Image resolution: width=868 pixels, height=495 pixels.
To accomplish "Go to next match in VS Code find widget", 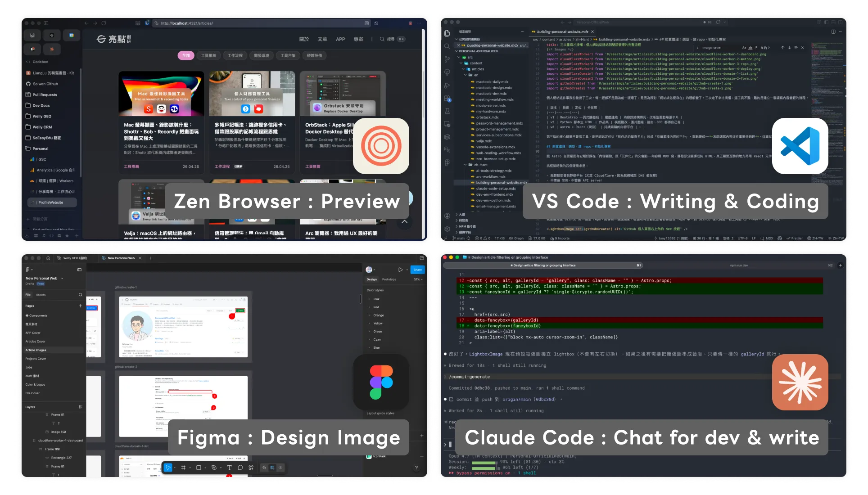I will (789, 48).
